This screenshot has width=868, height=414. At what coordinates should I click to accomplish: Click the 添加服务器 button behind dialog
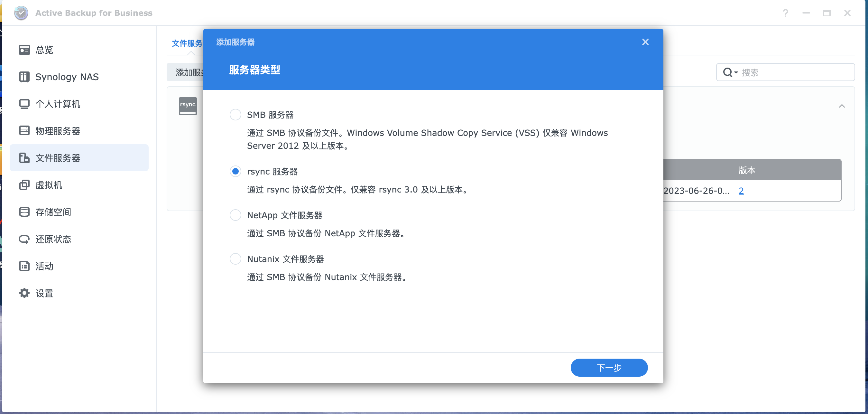[x=185, y=72]
